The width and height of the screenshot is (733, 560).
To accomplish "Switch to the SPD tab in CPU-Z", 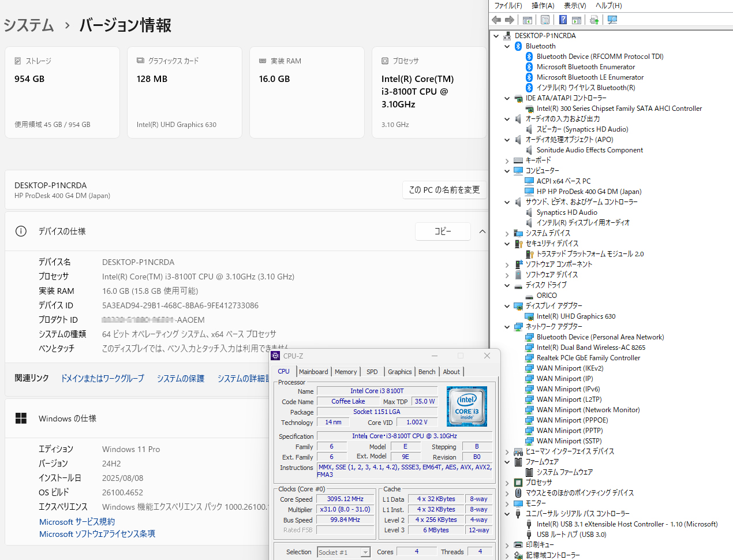I will [x=372, y=372].
